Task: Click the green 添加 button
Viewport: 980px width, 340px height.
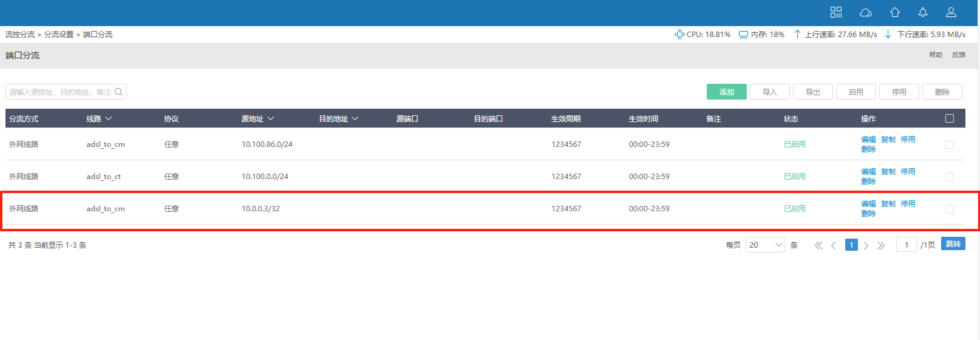Action: click(726, 92)
